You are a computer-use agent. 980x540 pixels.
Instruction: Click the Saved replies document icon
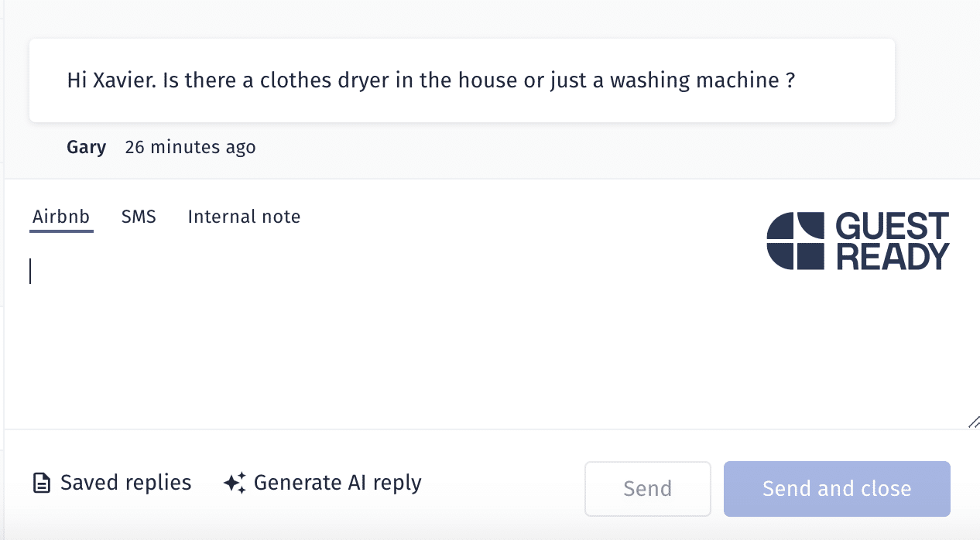click(41, 484)
